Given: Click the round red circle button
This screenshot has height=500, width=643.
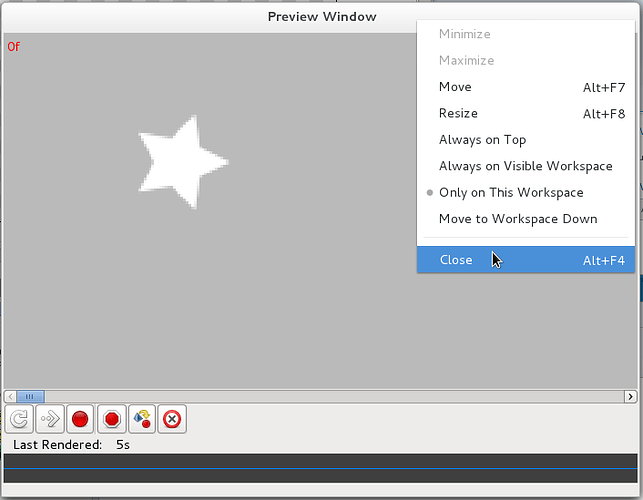Looking at the screenshot, I should [80, 419].
